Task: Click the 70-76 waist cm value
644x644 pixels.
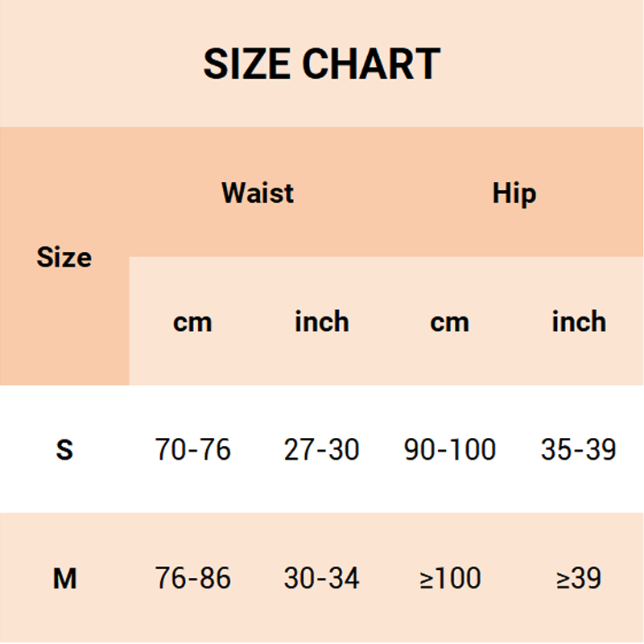Action: pos(193,449)
